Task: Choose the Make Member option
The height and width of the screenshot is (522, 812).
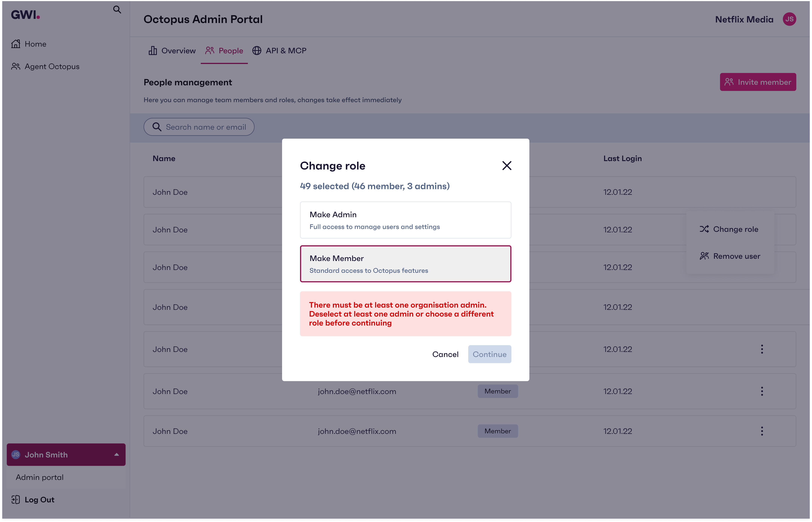Action: click(405, 264)
